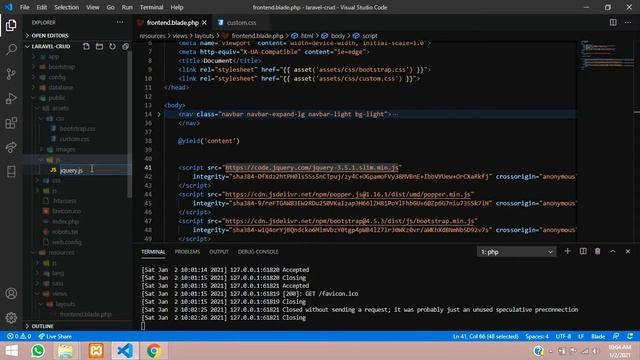The height and width of the screenshot is (360, 640).
Task: Click Refresh Explorer icon
Action: (112, 47)
